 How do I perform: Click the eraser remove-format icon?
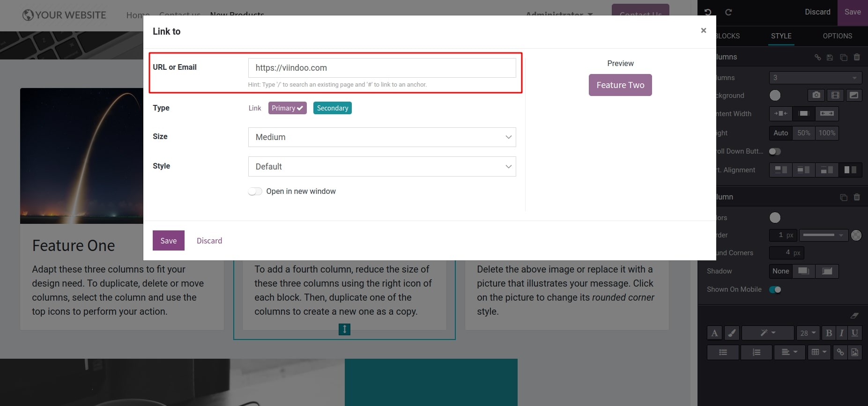tap(854, 316)
